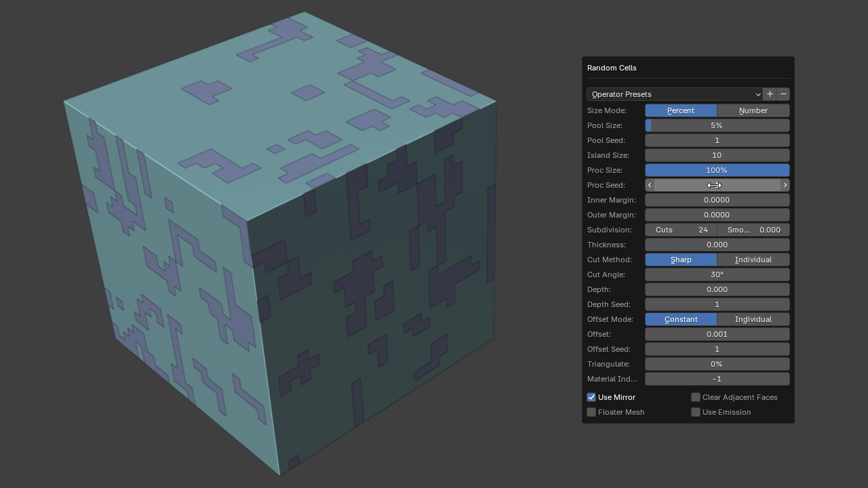
Task: Open the Operator Presets dropdown
Action: click(x=675, y=94)
